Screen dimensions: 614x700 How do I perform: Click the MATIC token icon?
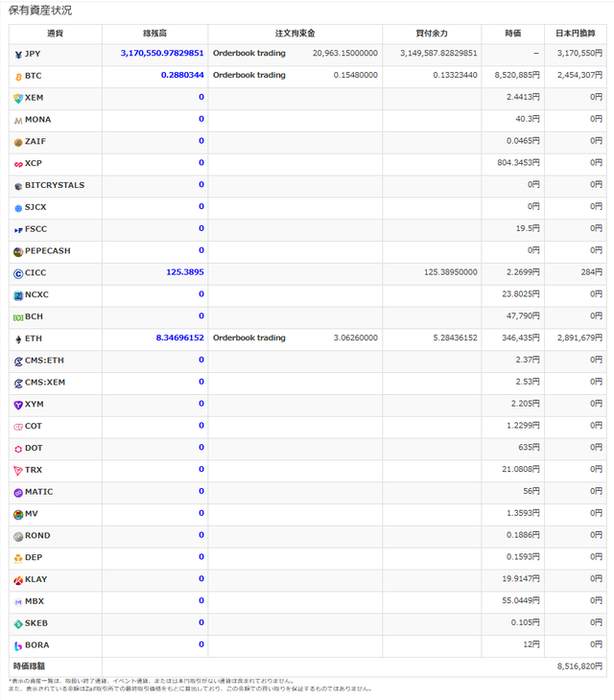pos(18,493)
